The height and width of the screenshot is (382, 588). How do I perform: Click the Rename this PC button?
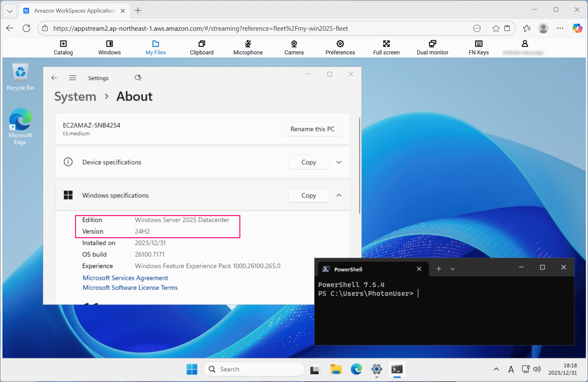[312, 129]
